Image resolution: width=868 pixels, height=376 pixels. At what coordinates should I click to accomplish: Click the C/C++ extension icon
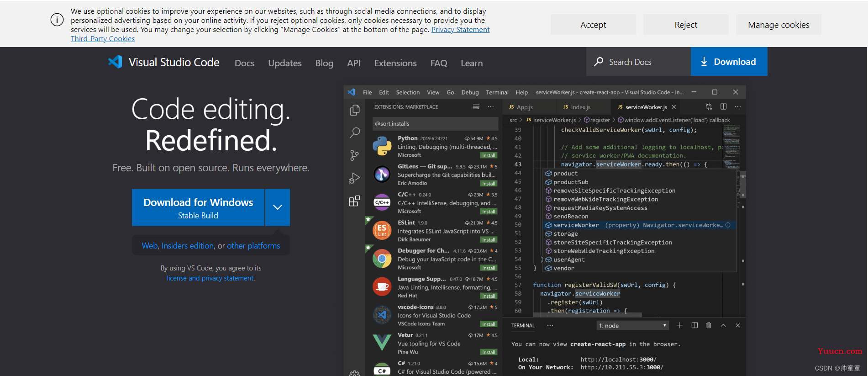coord(382,202)
